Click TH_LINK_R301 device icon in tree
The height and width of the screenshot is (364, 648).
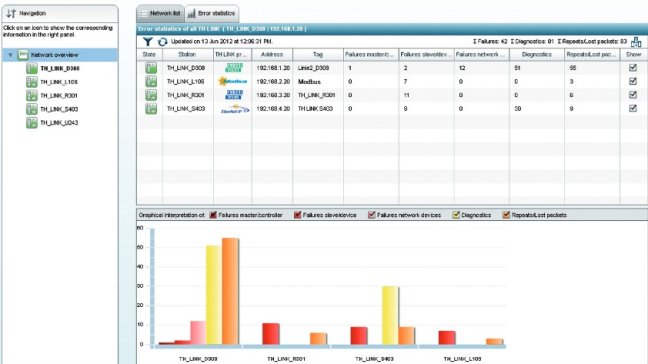click(32, 95)
